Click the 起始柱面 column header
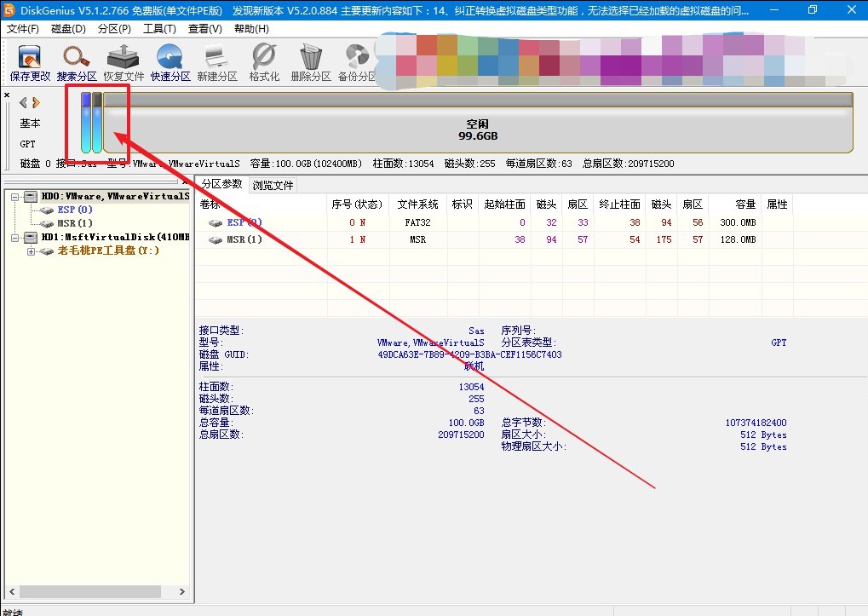This screenshot has width=868, height=616. pos(504,204)
